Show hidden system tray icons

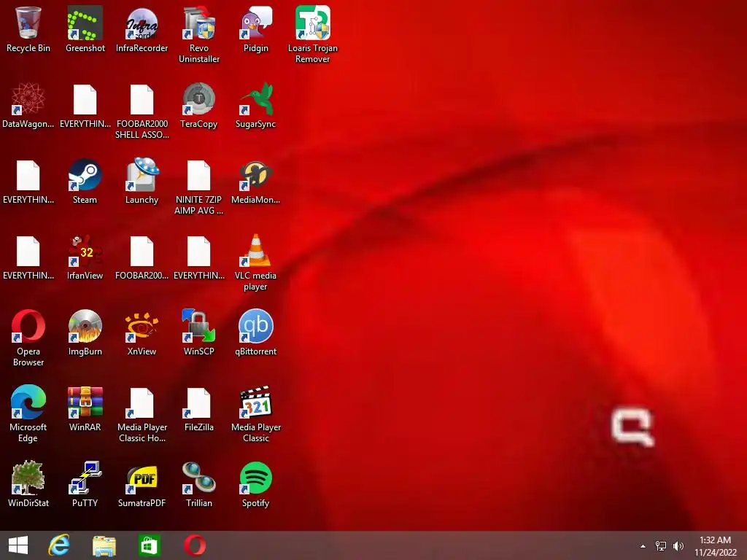tap(643, 546)
